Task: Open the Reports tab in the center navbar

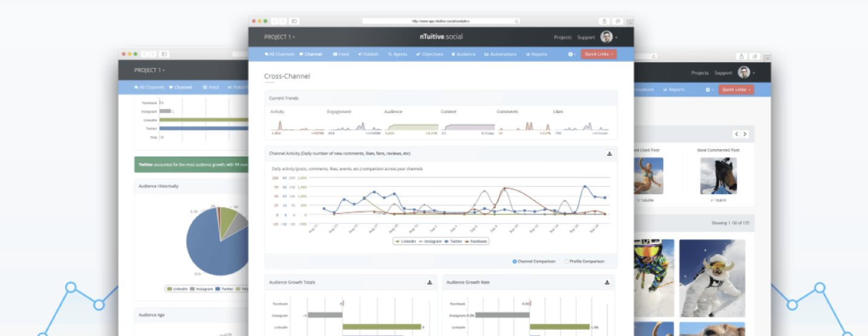Action: [536, 54]
